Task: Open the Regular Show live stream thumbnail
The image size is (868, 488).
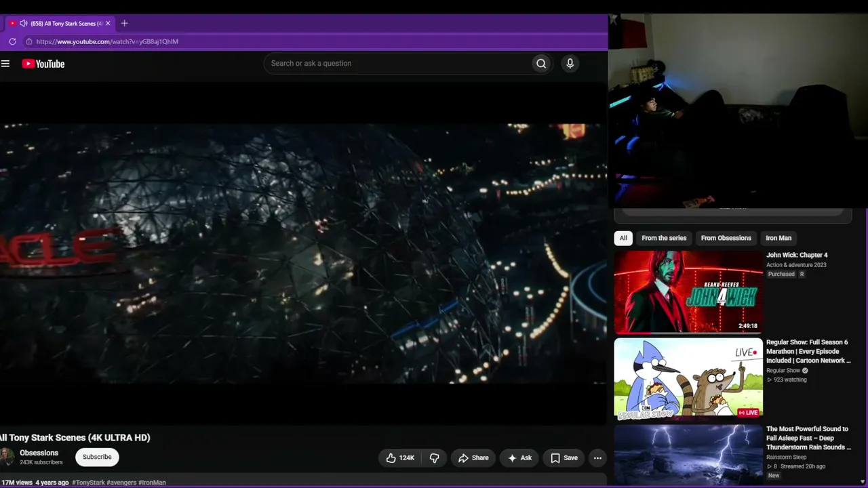Action: [688, 379]
